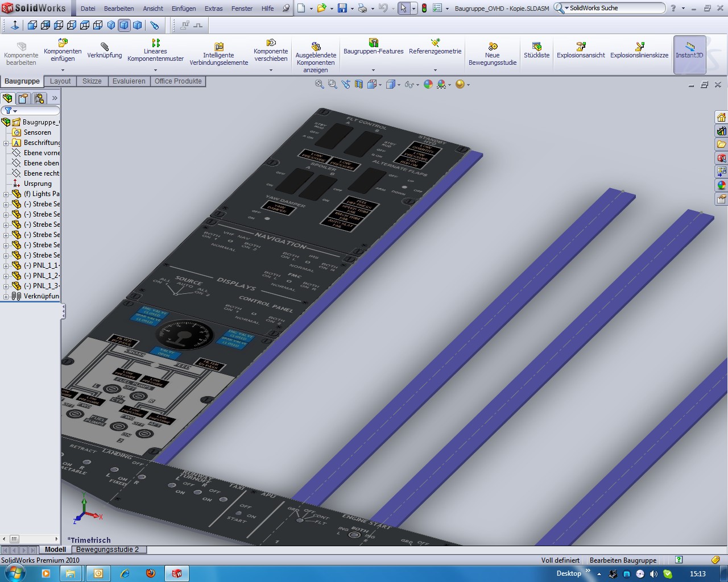Open Komponenten einfügen tool

pyautogui.click(x=63, y=43)
